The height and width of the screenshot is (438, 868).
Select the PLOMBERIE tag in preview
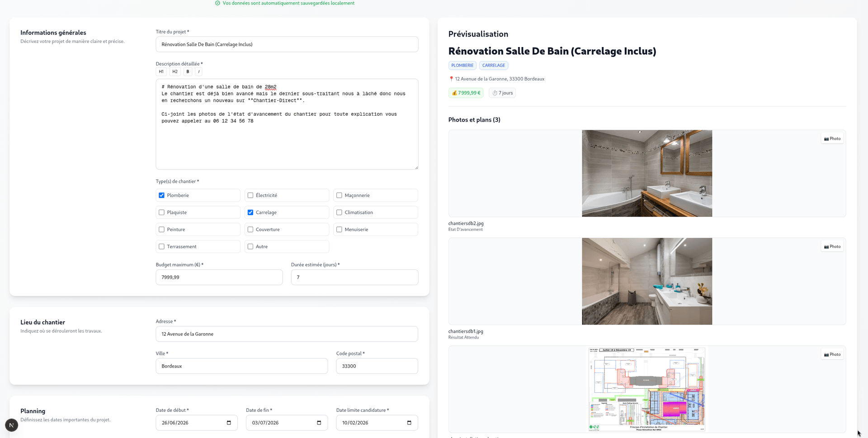462,66
